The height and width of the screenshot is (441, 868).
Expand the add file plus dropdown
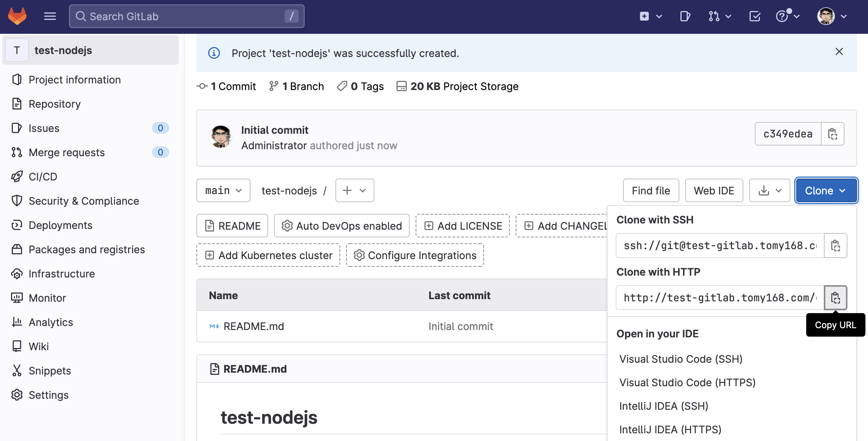(355, 190)
